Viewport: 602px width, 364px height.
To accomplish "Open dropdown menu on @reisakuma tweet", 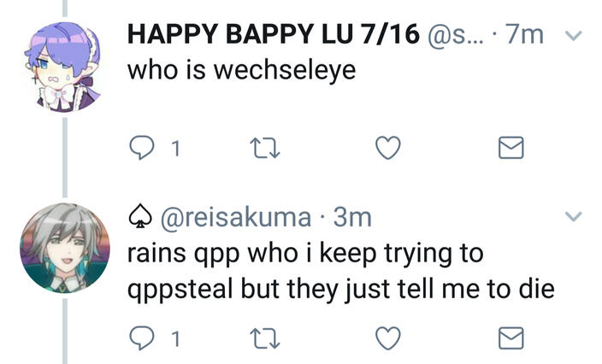I will 575,215.
